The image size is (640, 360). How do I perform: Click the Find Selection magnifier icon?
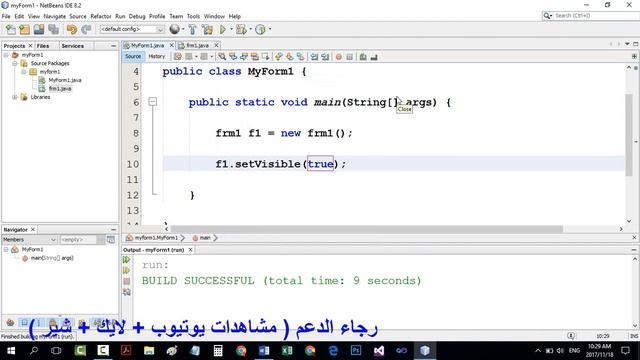(222, 57)
